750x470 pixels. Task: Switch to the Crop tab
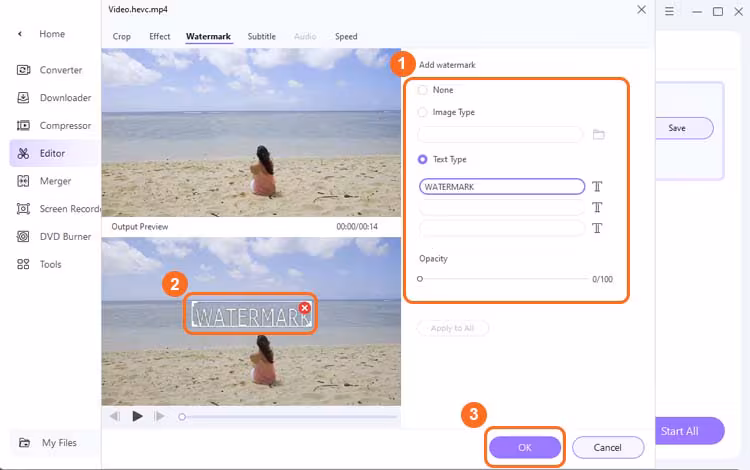[x=121, y=36]
